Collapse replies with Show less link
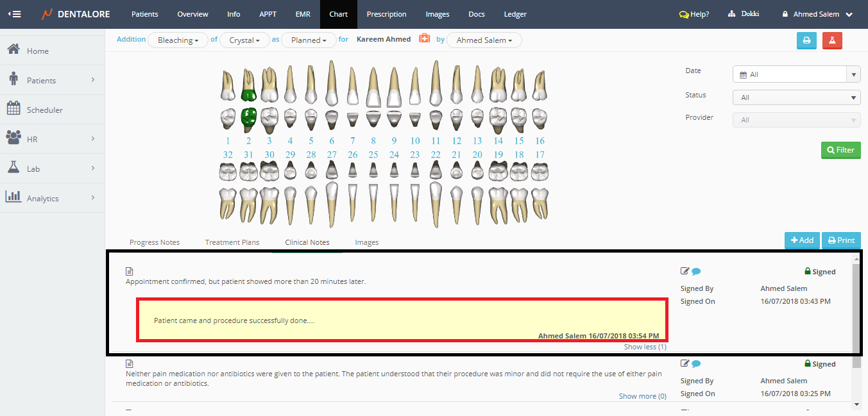Image resolution: width=868 pixels, height=416 pixels. point(645,347)
